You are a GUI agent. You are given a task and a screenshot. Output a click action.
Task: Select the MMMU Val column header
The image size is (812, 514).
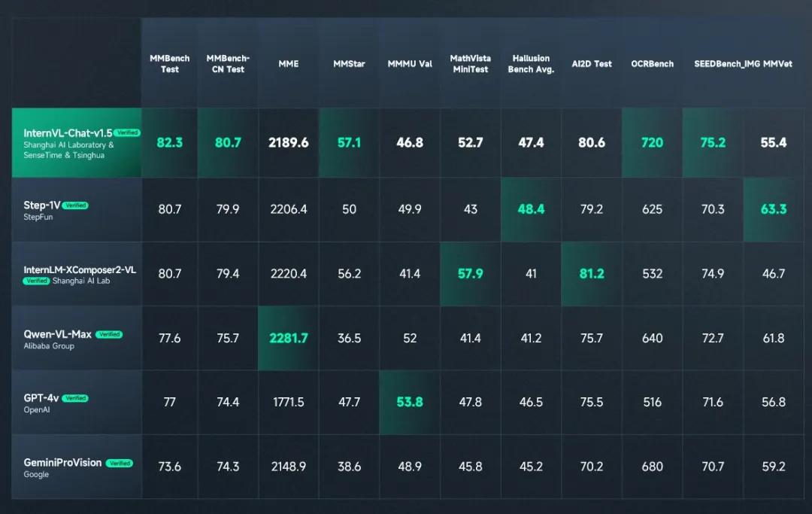coord(410,64)
